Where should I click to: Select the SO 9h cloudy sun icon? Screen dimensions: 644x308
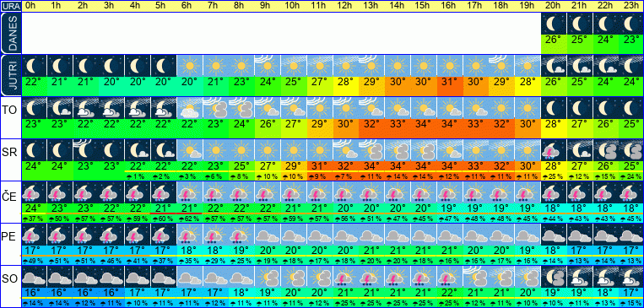(268, 277)
